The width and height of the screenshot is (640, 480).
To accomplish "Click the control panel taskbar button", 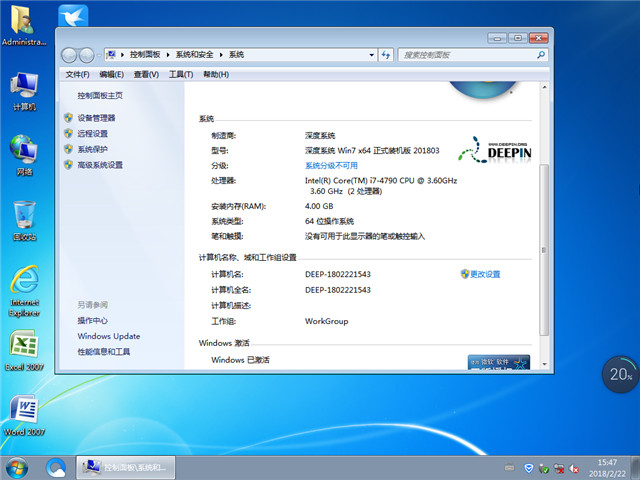I will coord(126,467).
